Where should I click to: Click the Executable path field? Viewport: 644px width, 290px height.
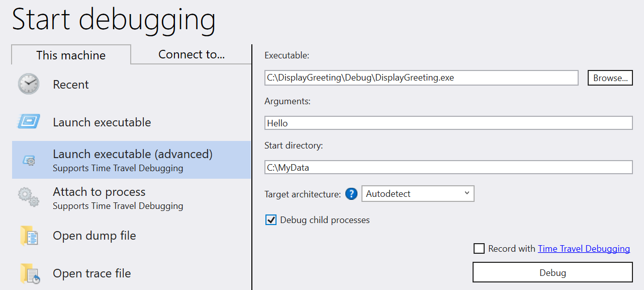421,78
